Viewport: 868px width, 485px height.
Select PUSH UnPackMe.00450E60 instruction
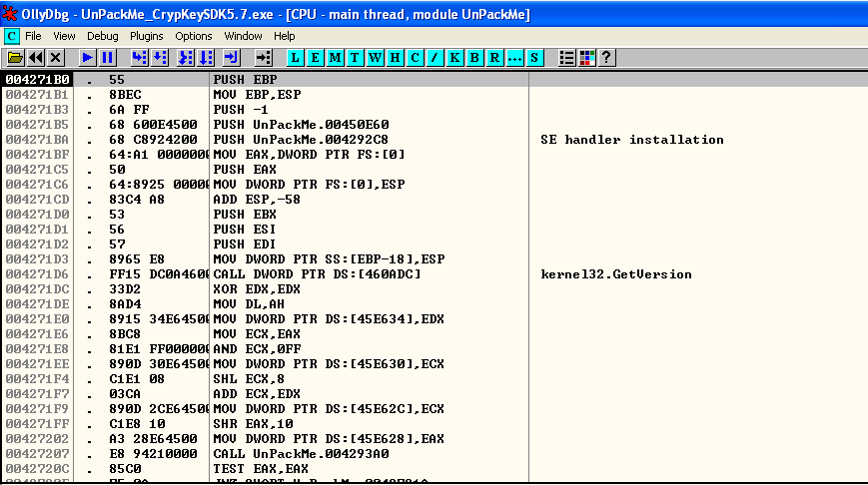(301, 125)
